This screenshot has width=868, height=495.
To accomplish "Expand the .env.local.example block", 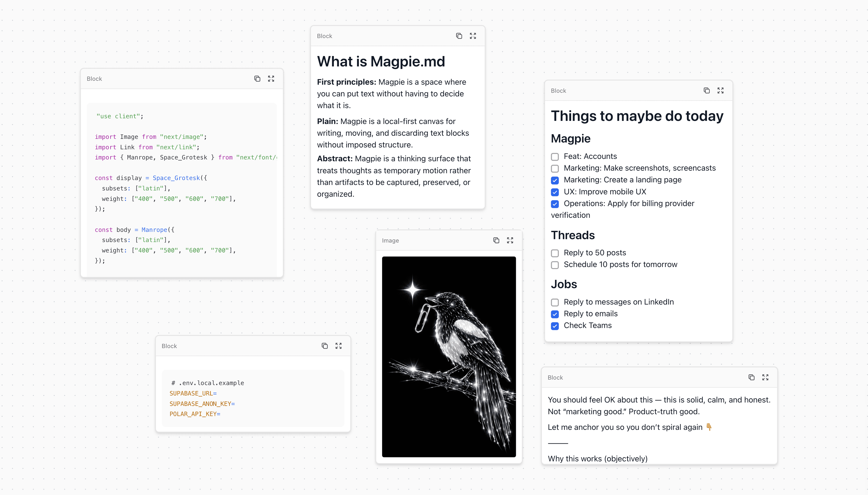I will click(x=338, y=346).
